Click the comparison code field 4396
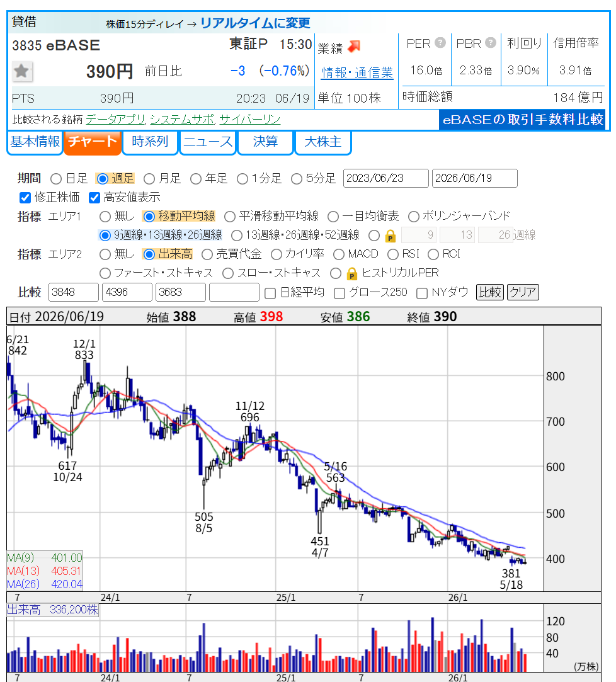616x682 pixels. pos(127,292)
